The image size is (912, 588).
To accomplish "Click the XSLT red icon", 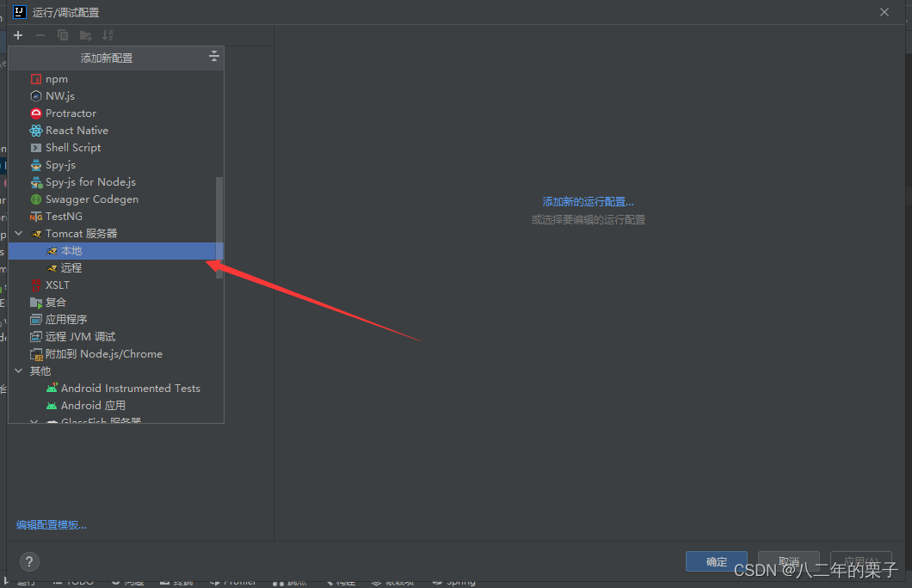I will [36, 285].
